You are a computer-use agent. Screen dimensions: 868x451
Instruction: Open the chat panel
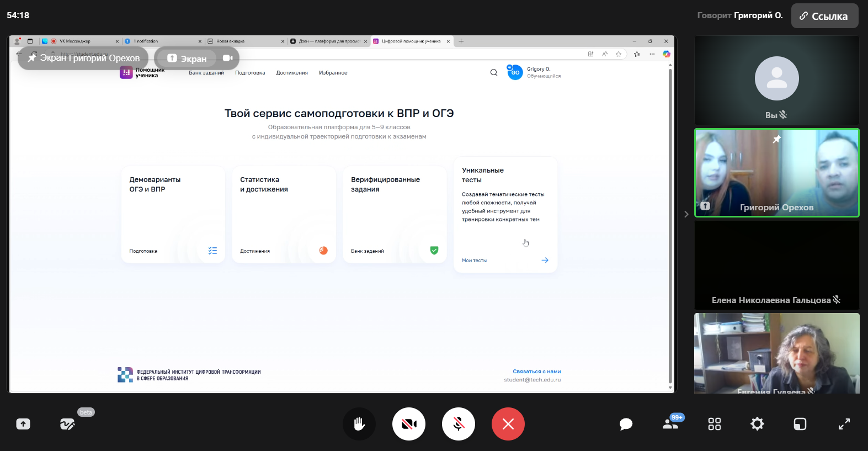pos(626,424)
